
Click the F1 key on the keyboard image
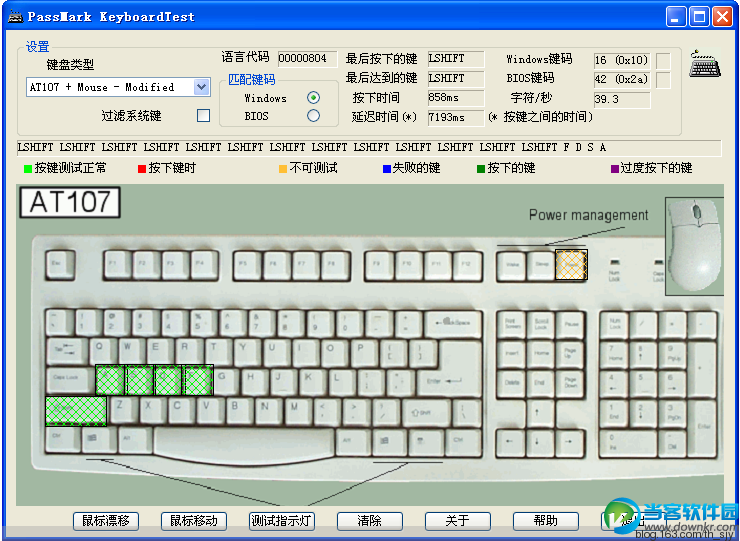(x=118, y=265)
